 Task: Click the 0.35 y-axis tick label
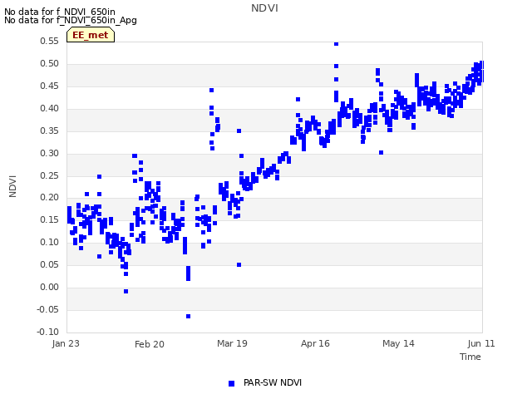[50, 131]
